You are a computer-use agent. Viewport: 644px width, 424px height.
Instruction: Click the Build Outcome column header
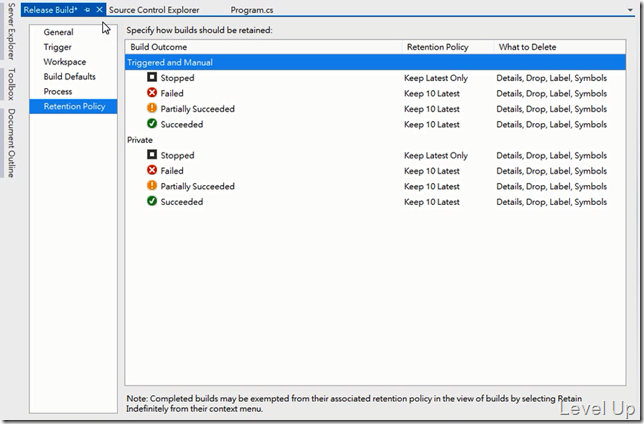coord(264,47)
